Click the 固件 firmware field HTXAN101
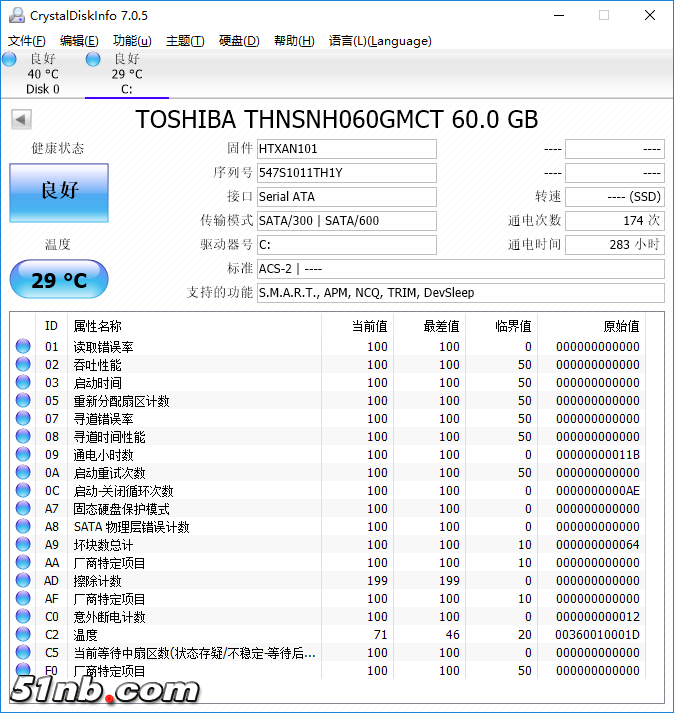 coord(346,149)
